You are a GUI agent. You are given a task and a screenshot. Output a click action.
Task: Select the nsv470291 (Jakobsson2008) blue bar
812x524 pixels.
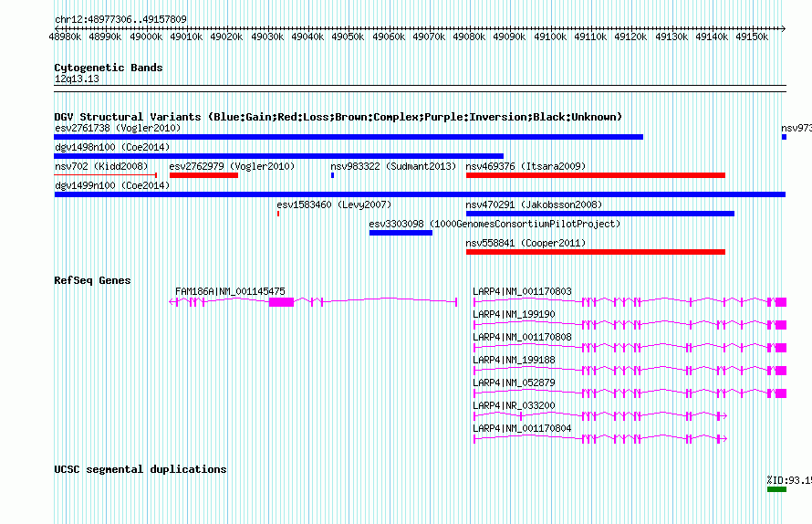[x=600, y=214]
